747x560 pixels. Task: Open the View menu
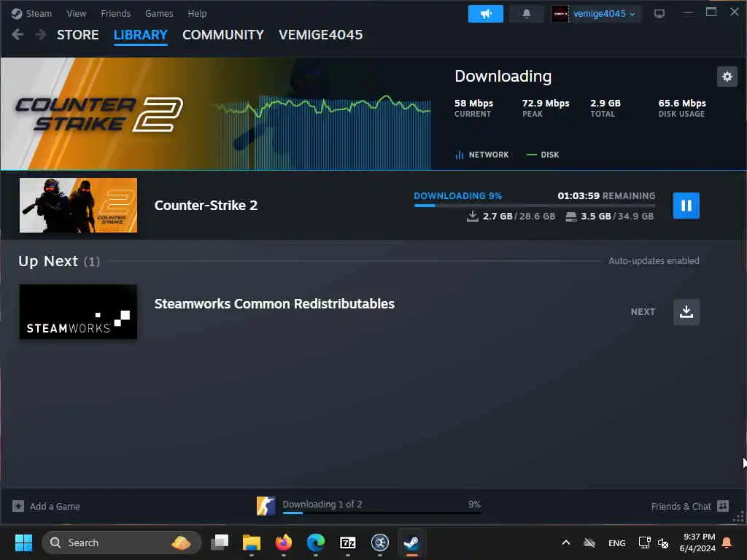click(76, 13)
